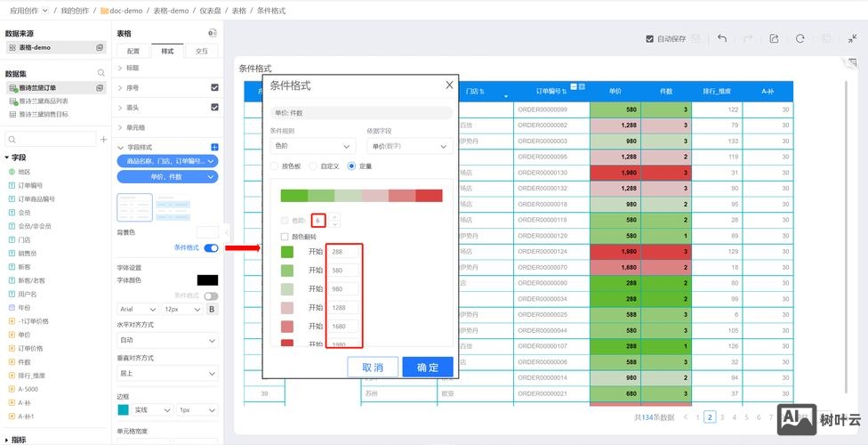Click the numeric icon for 单价 field

click(12, 335)
